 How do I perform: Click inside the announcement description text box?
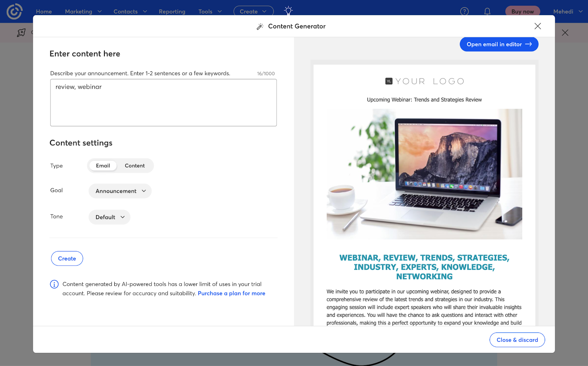(x=164, y=103)
